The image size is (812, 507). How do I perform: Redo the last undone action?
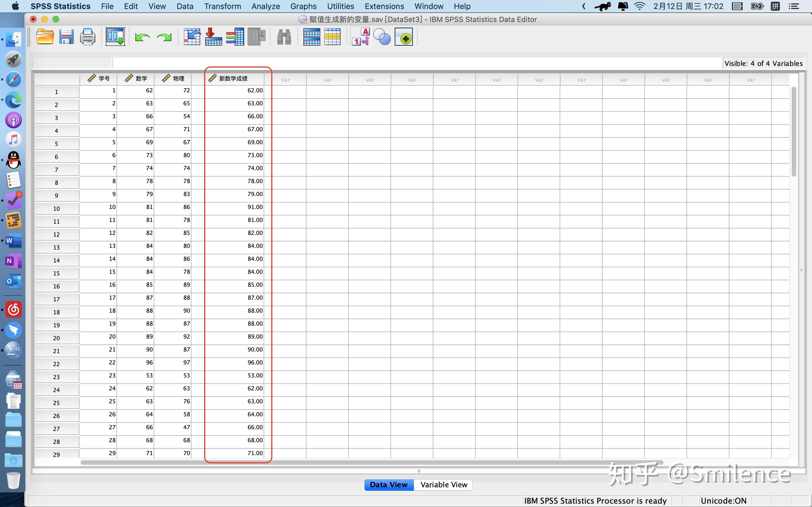point(164,37)
